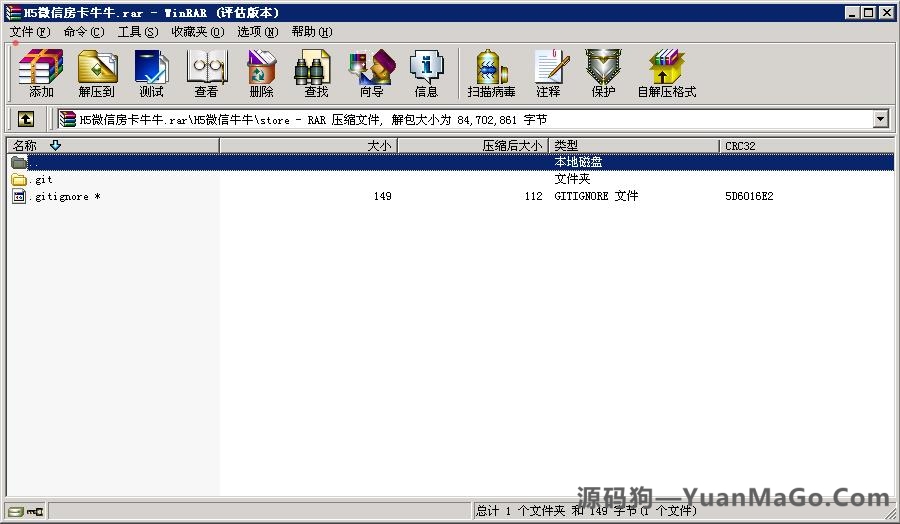Open the File (文件) menu

(30, 32)
